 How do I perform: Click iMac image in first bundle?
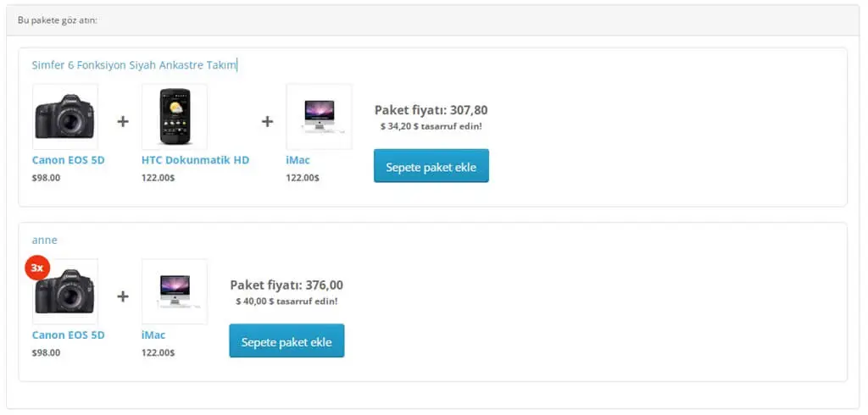(x=319, y=117)
